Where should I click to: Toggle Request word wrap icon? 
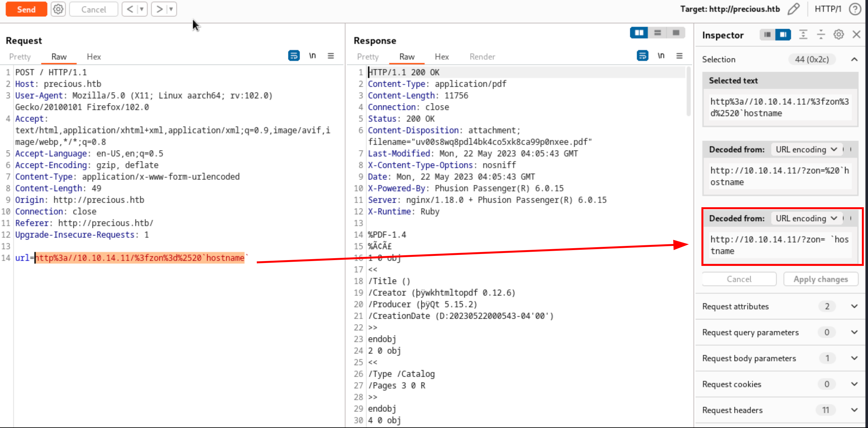point(294,56)
